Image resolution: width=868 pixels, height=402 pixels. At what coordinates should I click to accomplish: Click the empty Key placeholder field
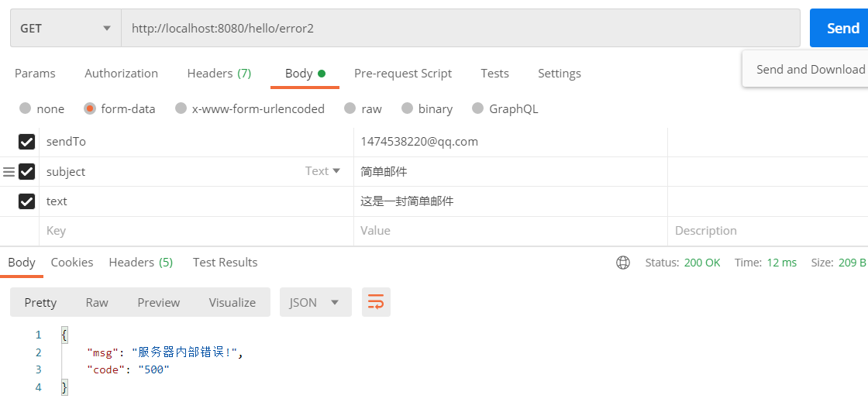tap(197, 231)
